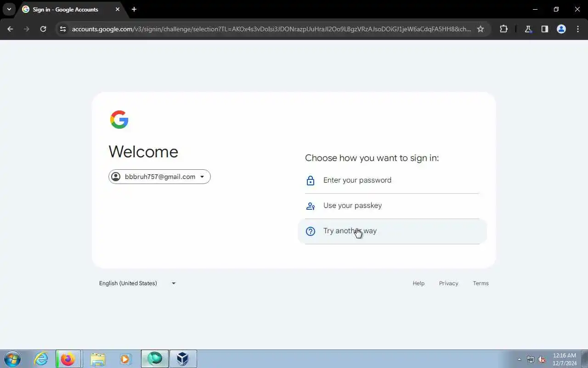Screen dimensions: 588x368
Task: Show hidden tray icons arrow
Action: tap(520, 359)
